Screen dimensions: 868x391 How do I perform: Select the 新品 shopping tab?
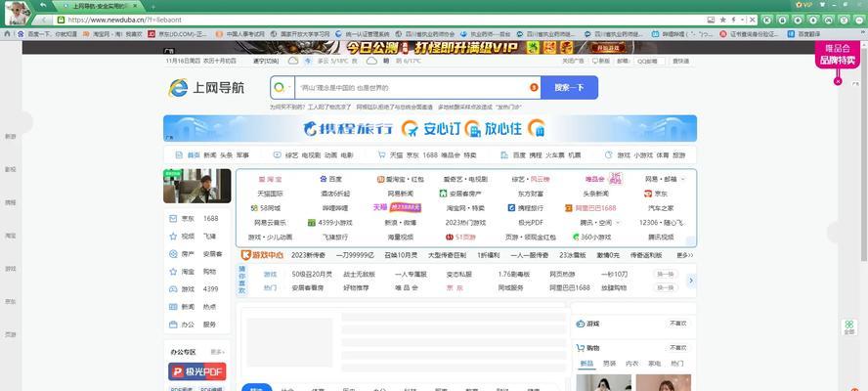pyautogui.click(x=586, y=364)
